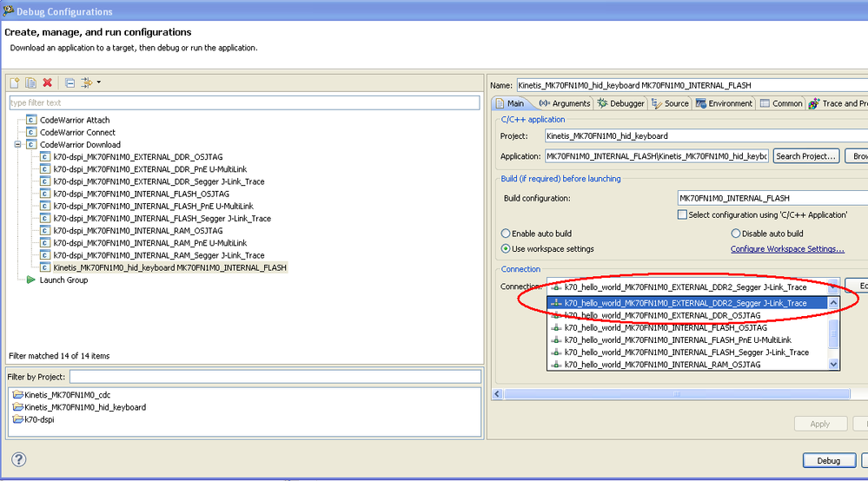Select k70-dspi INTERNAL_FLASH_Segger J-Link_Trace configuration
Viewport: 868px width, 481px height.
(162, 219)
